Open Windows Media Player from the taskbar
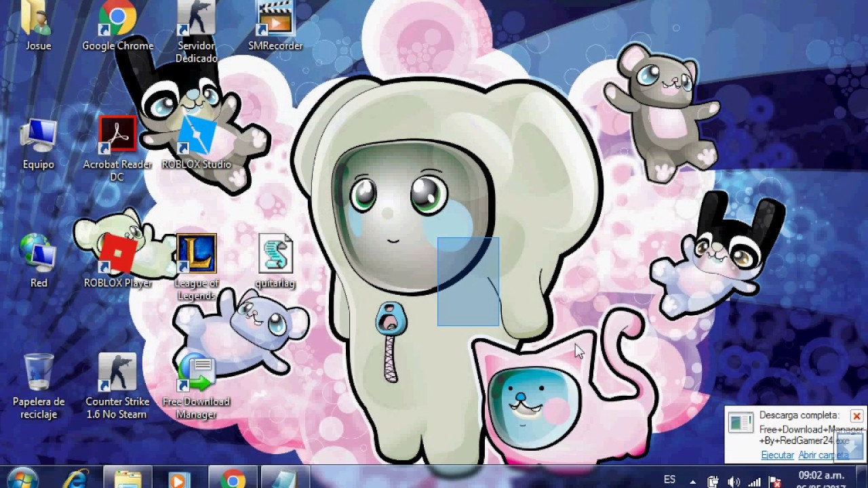 pyautogui.click(x=180, y=479)
